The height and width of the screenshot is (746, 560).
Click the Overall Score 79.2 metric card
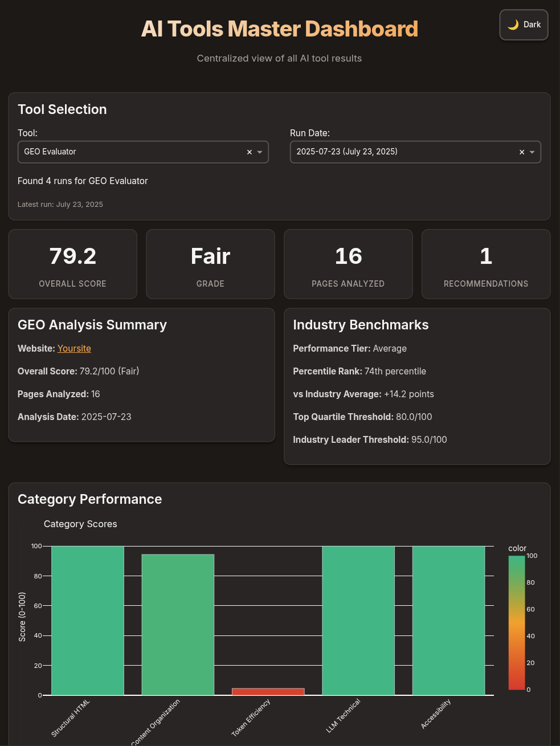tap(72, 264)
